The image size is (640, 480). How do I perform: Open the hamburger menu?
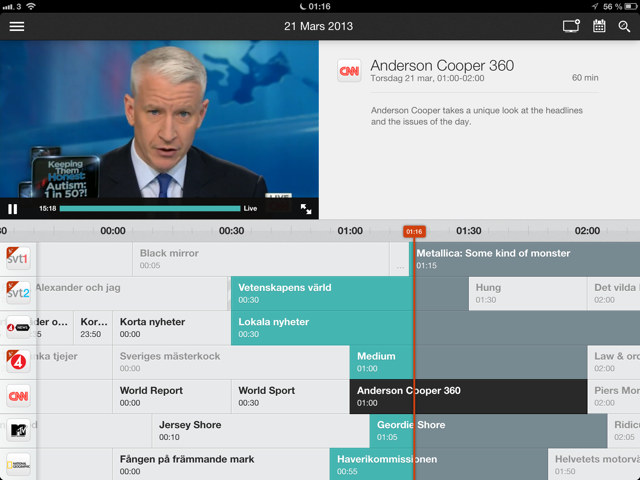(17, 27)
